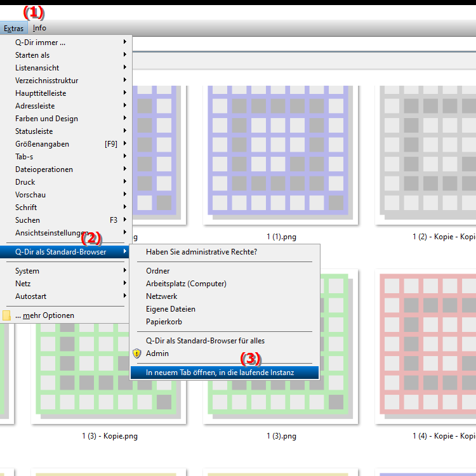Image resolution: width=476 pixels, height=476 pixels.
Task: Open the Info menu
Action: click(39, 28)
